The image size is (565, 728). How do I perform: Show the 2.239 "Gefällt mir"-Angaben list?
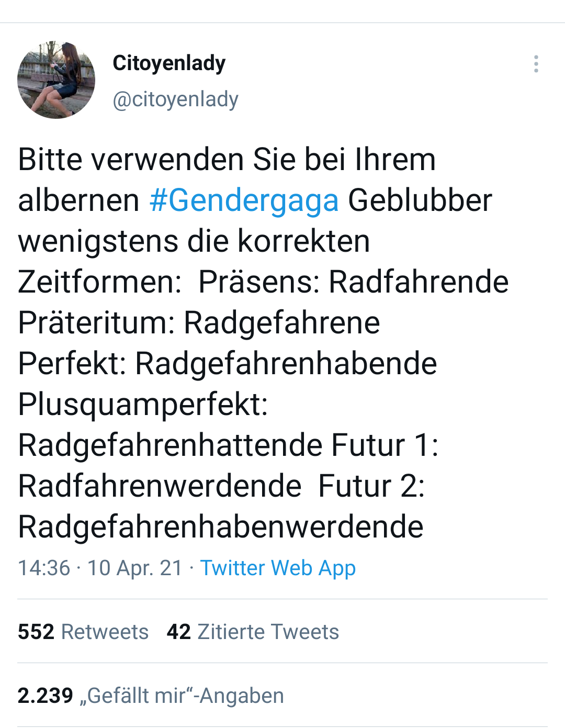tap(151, 696)
